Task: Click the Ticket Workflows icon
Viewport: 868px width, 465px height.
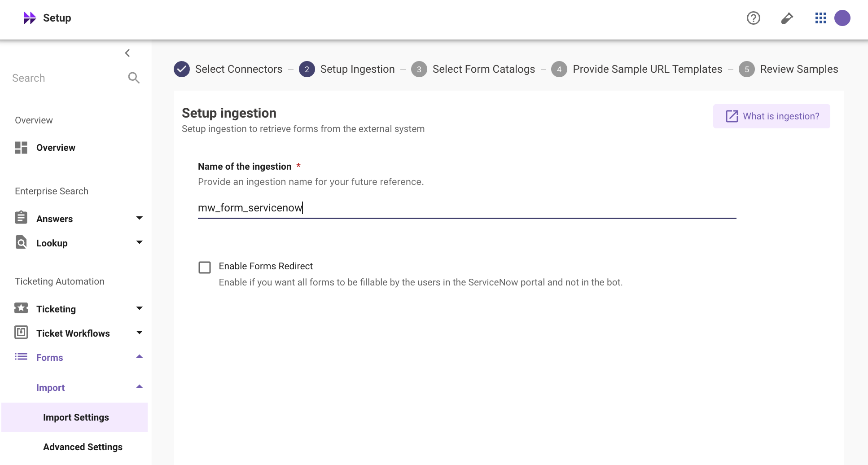Action: 21,332
